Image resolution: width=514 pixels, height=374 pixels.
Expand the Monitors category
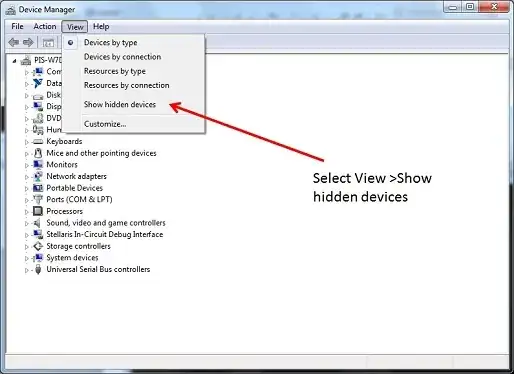(x=27, y=165)
